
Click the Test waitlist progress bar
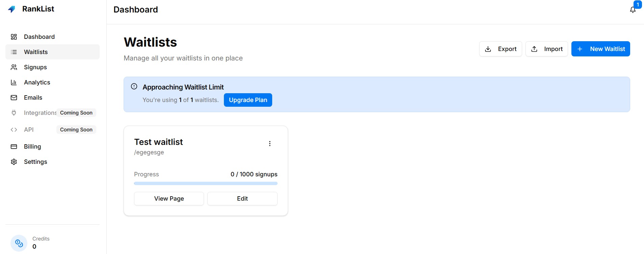point(206,183)
